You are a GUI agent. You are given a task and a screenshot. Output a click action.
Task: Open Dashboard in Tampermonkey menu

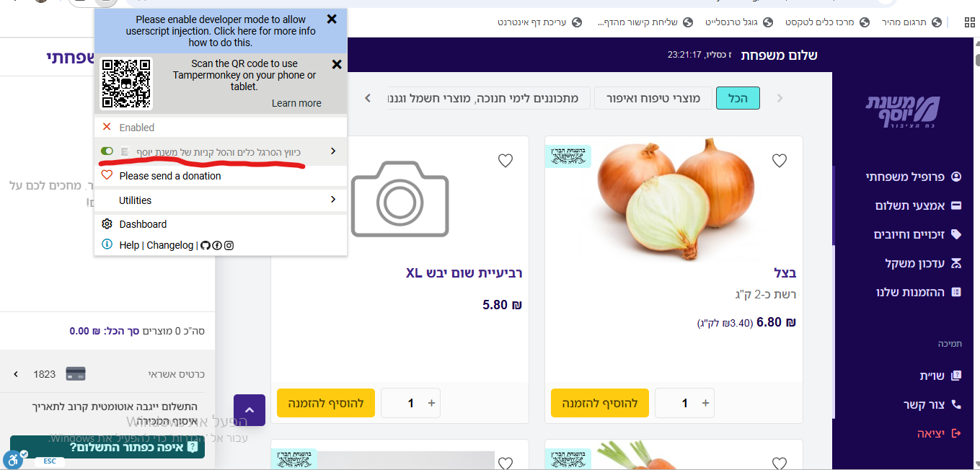pyautogui.click(x=143, y=224)
